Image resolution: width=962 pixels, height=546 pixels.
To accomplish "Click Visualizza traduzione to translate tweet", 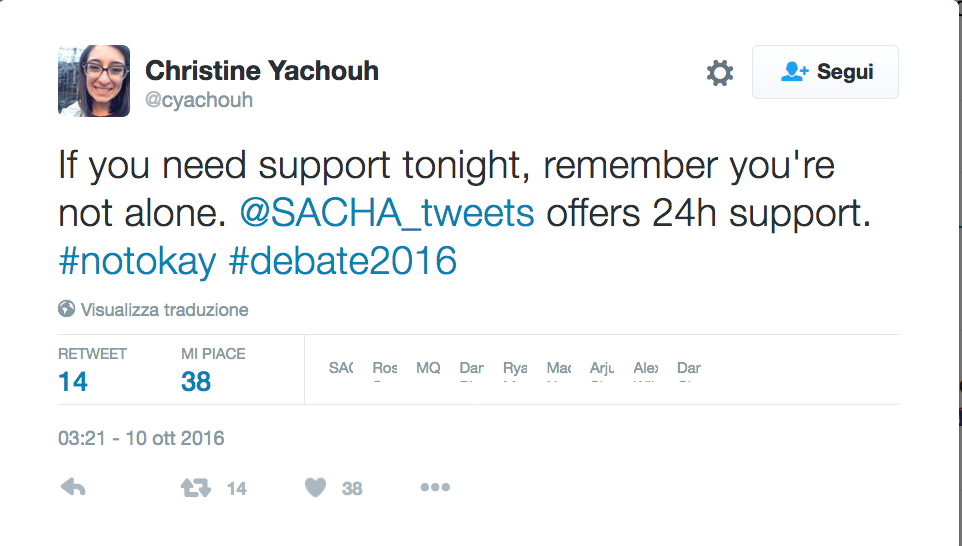I will [164, 310].
